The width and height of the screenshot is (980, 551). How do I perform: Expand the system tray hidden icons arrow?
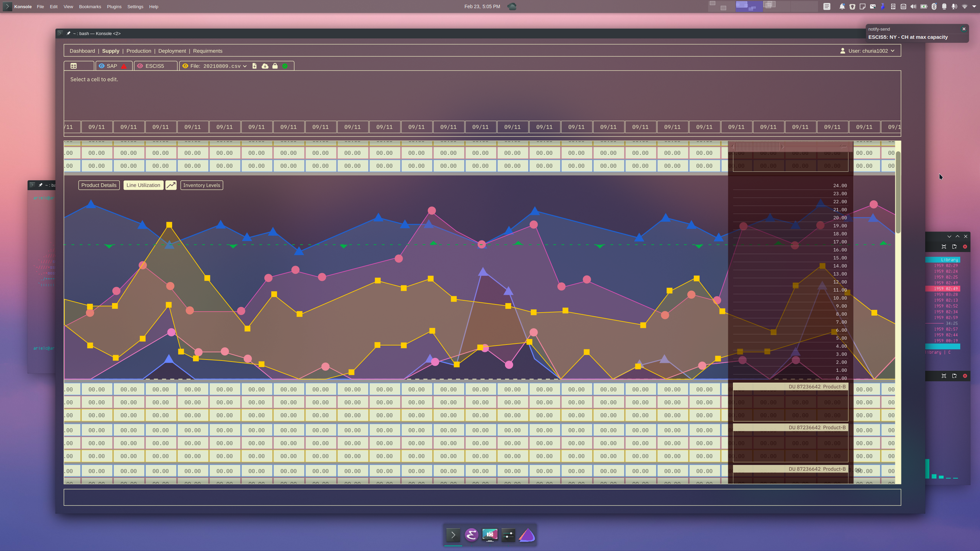tap(974, 6)
